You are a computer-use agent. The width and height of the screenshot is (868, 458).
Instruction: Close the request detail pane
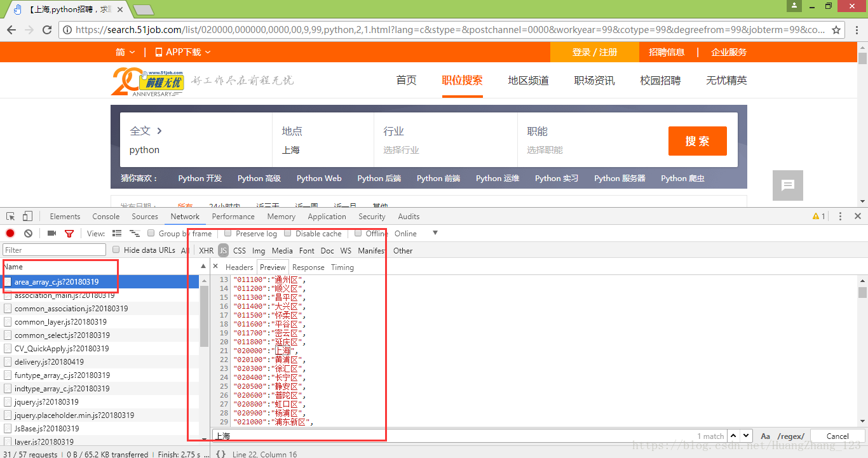pyautogui.click(x=215, y=267)
